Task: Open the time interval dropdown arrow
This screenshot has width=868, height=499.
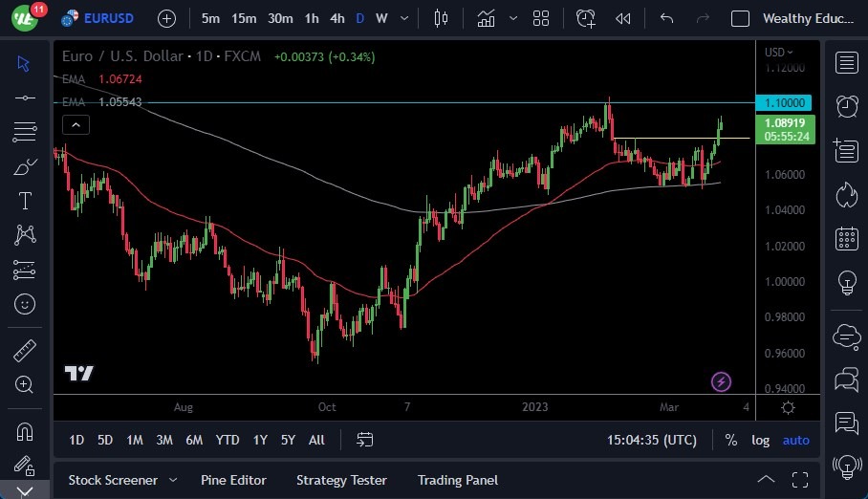Action: pyautogui.click(x=406, y=18)
